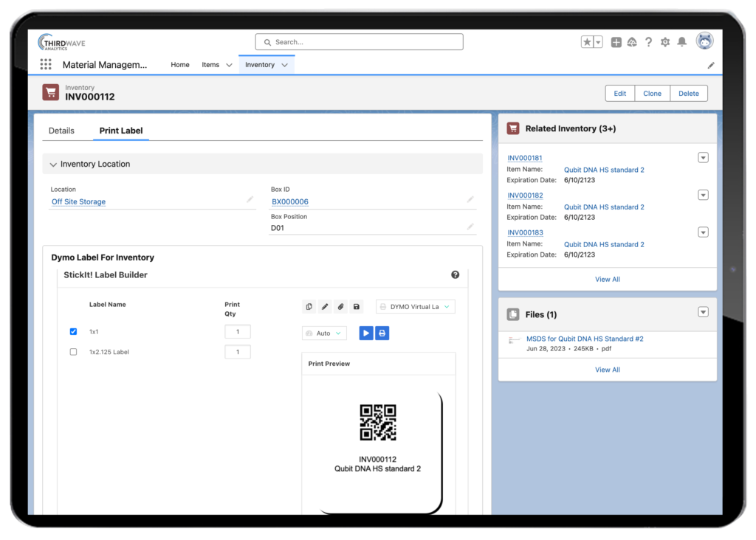Open the Setup gear icon
Image resolution: width=756 pixels, height=540 pixels.
pos(665,42)
